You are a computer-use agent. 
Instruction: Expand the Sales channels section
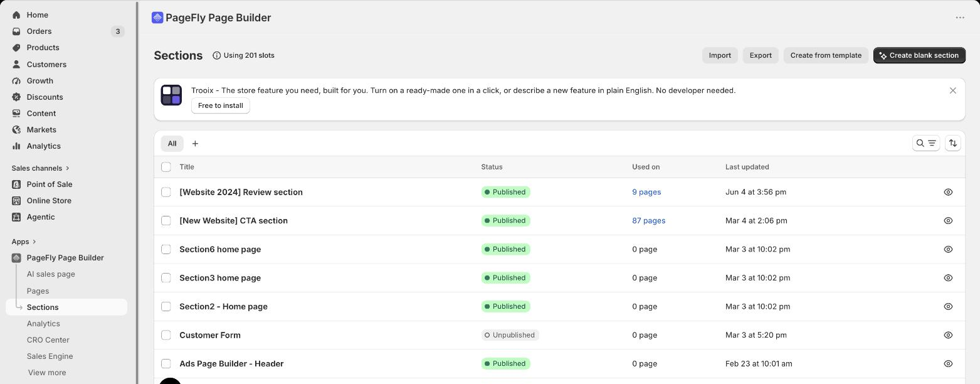[x=40, y=168]
